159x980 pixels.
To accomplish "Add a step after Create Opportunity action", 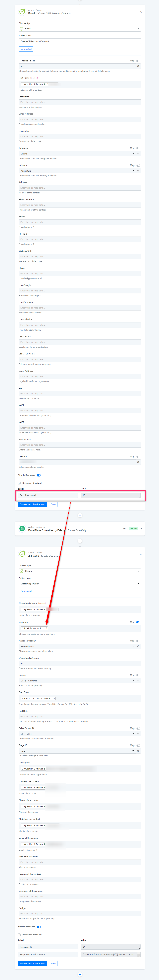I will point(80,975).
